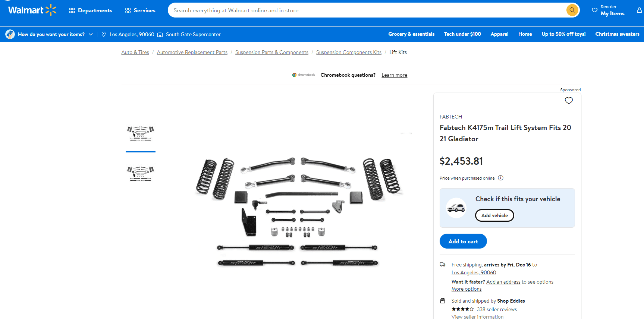Click the price info icon
The height and width of the screenshot is (319, 644).
point(501,178)
